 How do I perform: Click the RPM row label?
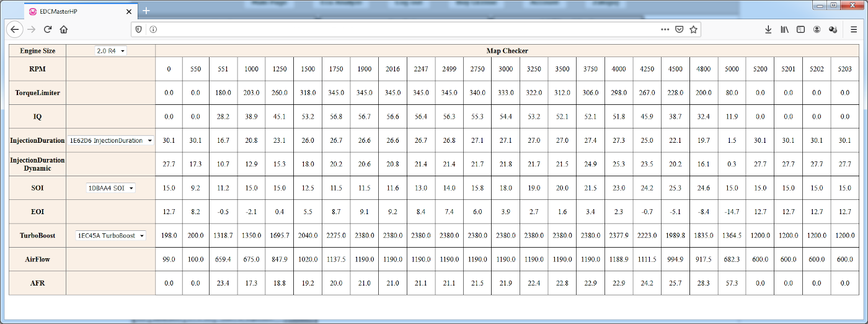pyautogui.click(x=38, y=70)
